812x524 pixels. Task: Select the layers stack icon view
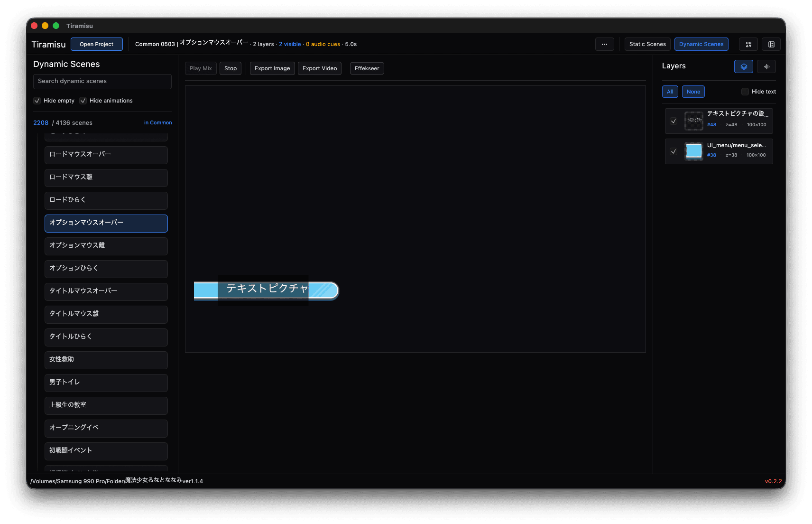[744, 66]
